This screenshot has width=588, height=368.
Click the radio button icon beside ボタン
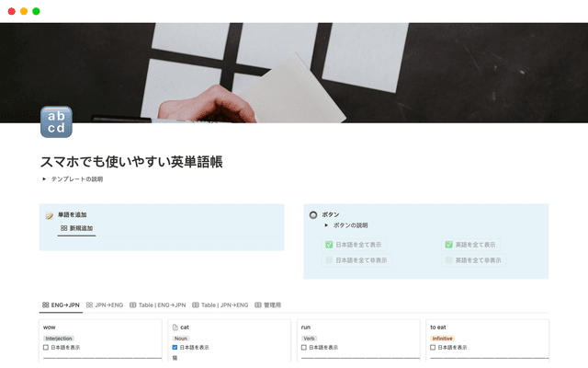pyautogui.click(x=313, y=214)
